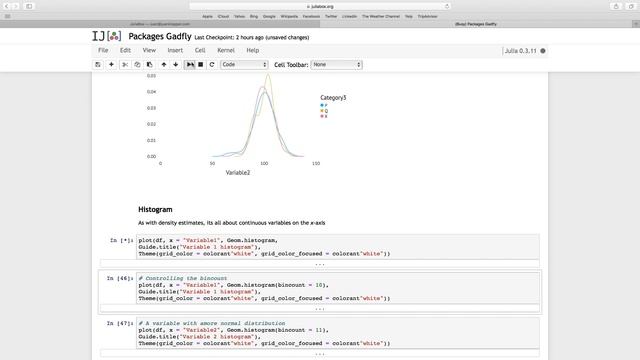Expand collapsed output below In [*] cell
This screenshot has width=640, height=360.
point(320,264)
